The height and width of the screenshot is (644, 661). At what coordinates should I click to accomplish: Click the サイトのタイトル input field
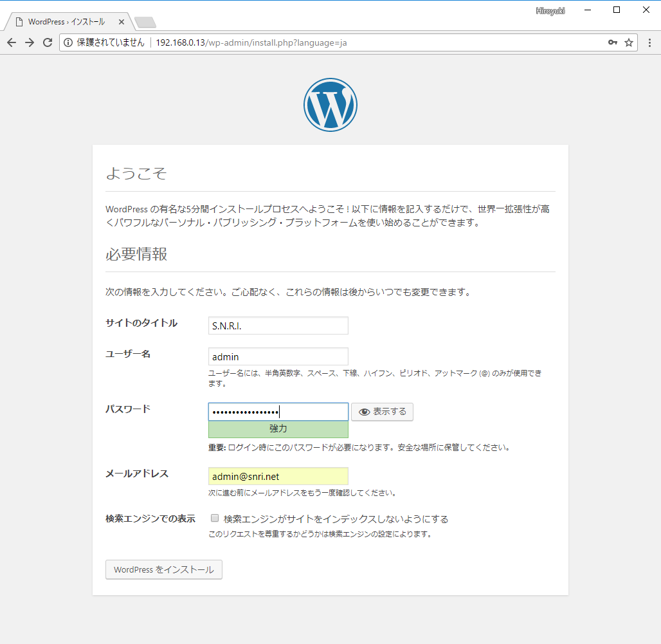pyautogui.click(x=278, y=326)
